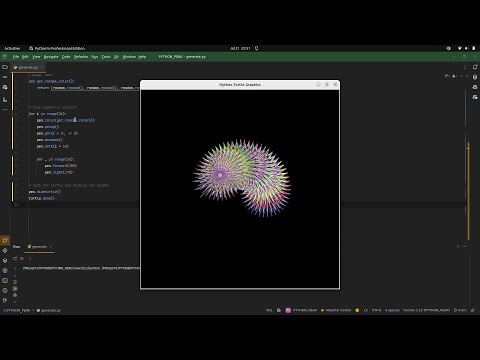Viewport: 480px width, 360px height.
Task: Click the inspections widget in editor corner
Action: click(451, 76)
